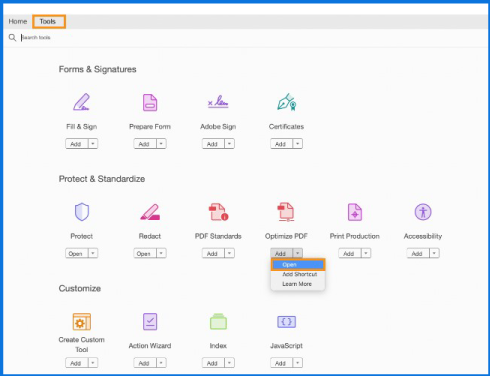Select the Action Wizard icon

tap(150, 322)
